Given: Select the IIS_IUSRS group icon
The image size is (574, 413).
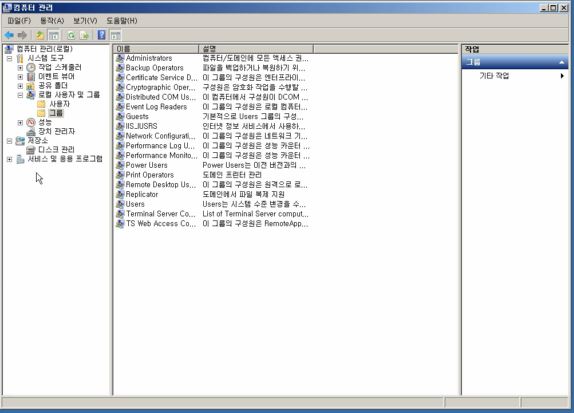Looking at the screenshot, I should (120, 126).
